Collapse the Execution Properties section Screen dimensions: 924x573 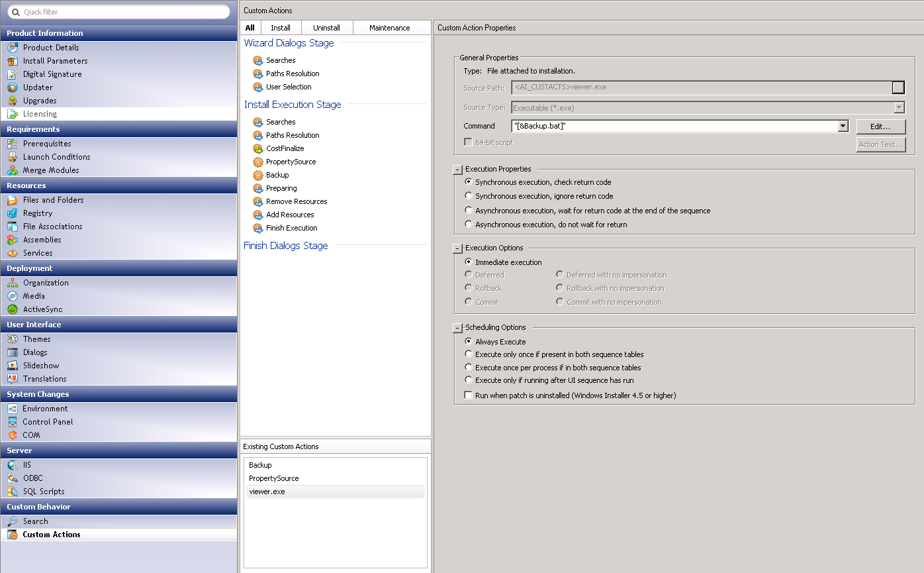pyautogui.click(x=457, y=170)
